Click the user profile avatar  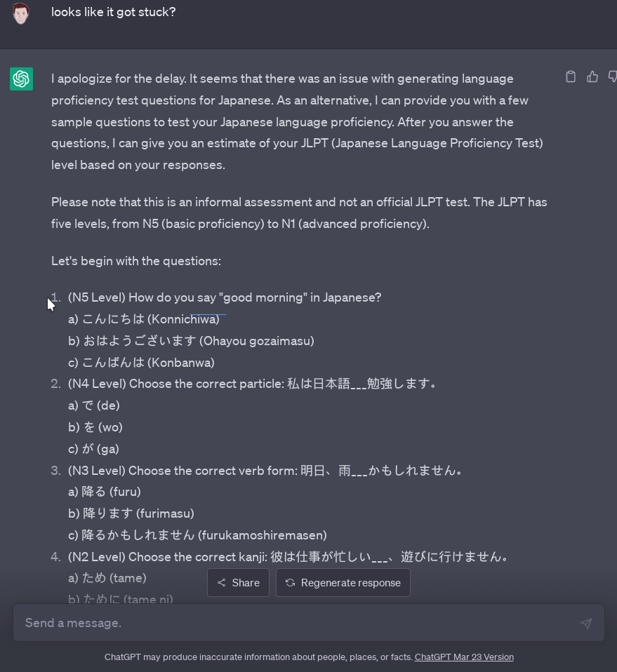[21, 13]
